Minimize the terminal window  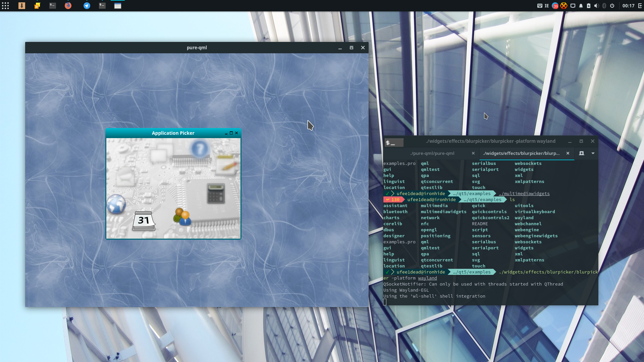570,141
